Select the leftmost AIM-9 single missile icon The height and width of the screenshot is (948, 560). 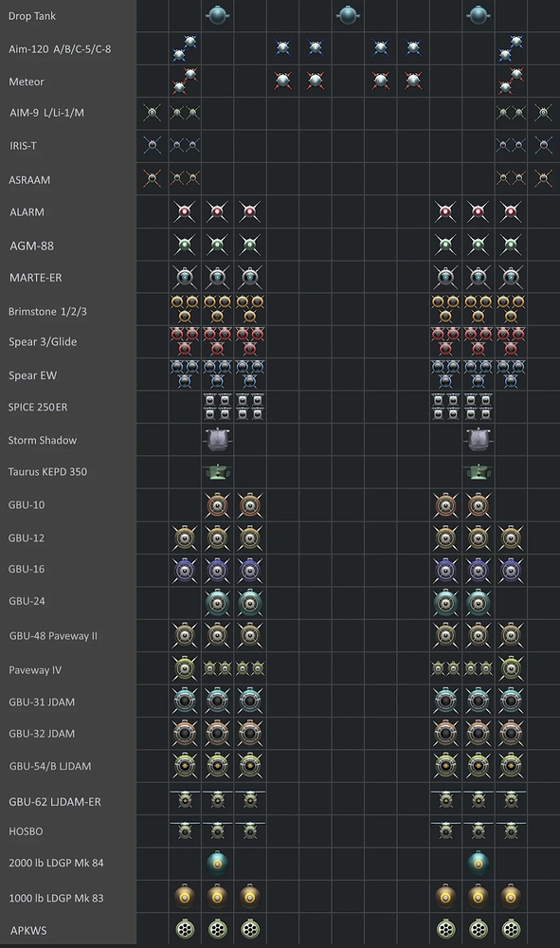click(x=153, y=113)
